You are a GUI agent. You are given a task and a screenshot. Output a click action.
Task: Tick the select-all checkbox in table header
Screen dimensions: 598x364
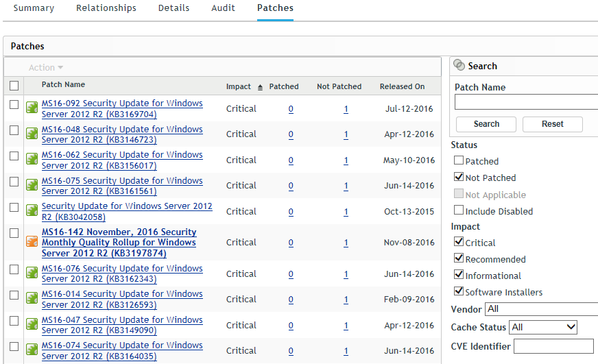click(14, 86)
